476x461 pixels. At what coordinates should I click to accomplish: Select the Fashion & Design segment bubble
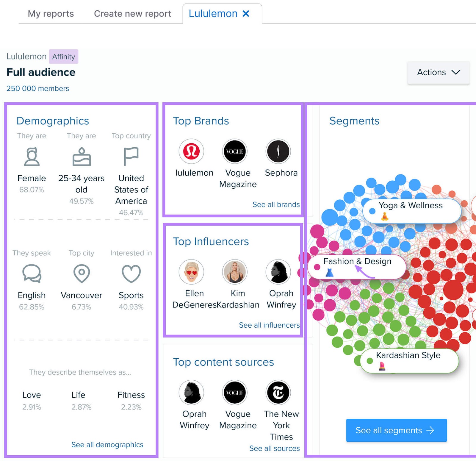(357, 266)
